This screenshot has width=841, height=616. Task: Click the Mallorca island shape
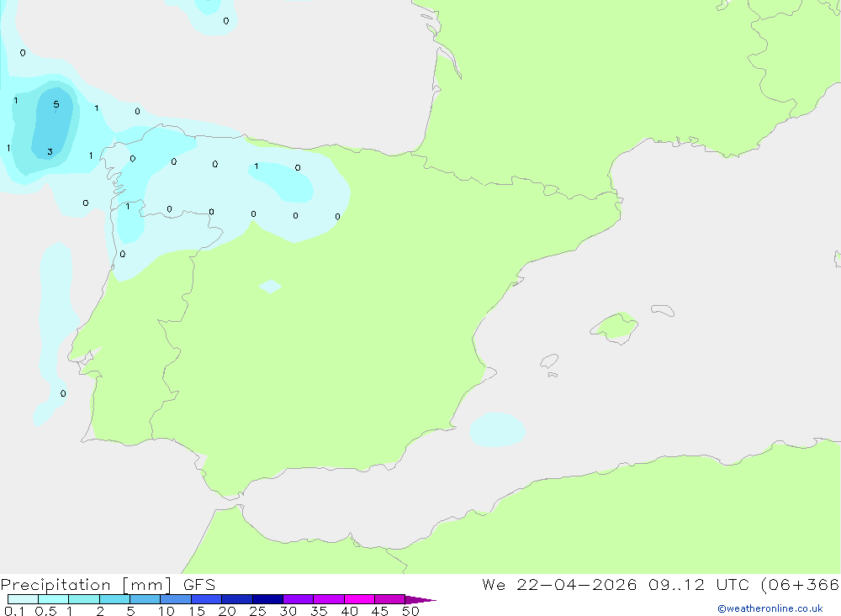click(615, 327)
